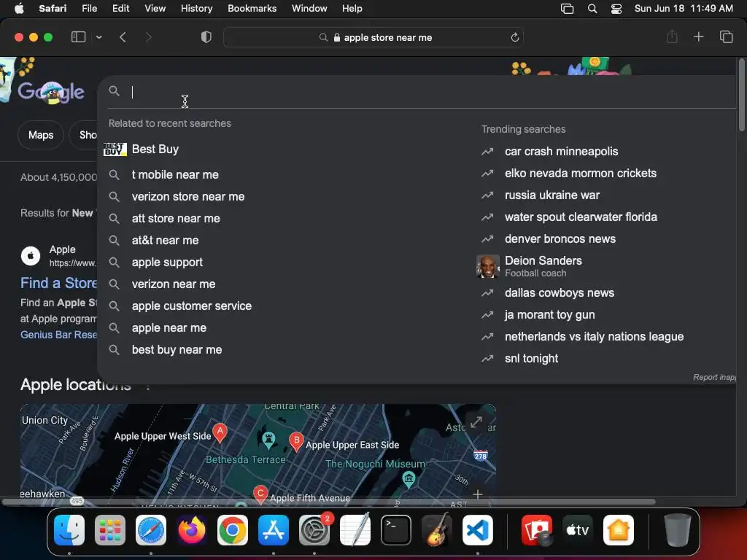The image size is (747, 560).
Task: Zoom in on the map with plus
Action: click(477, 494)
